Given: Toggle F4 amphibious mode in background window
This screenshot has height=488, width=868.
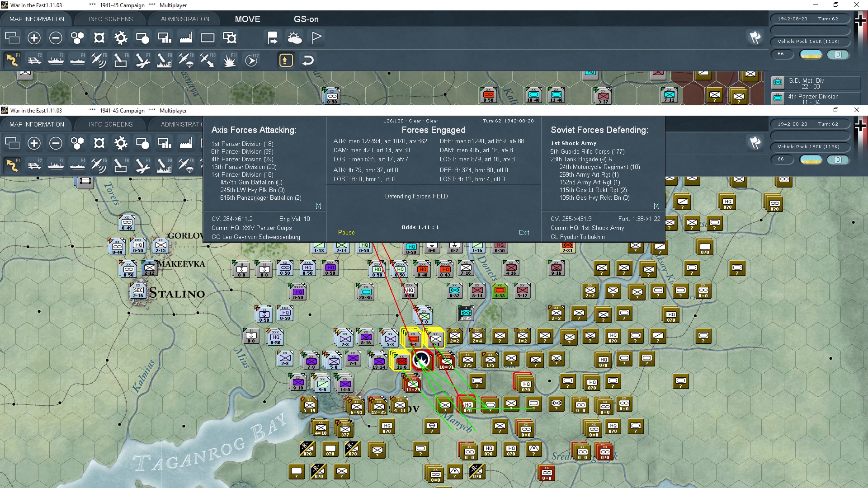Looking at the screenshot, I should pos(77,60).
